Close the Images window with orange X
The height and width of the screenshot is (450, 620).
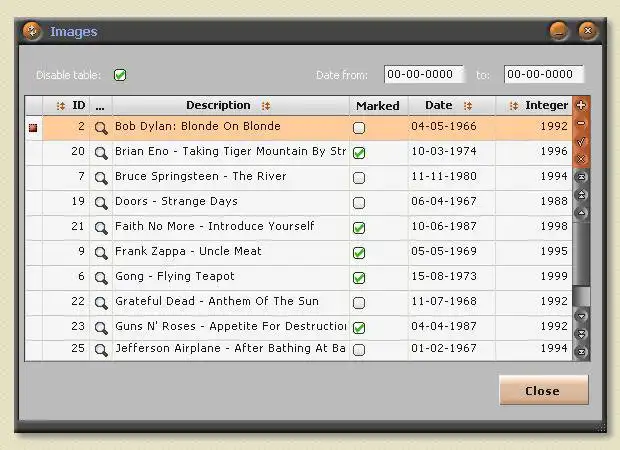588,31
